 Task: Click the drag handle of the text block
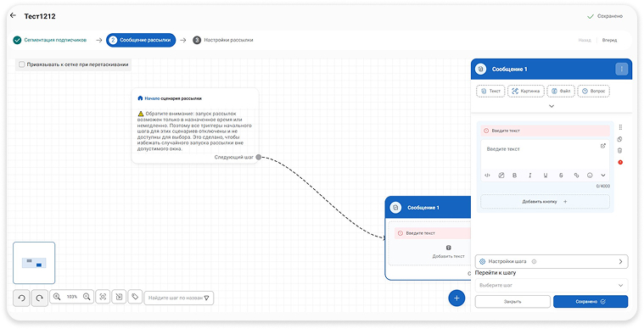[620, 127]
